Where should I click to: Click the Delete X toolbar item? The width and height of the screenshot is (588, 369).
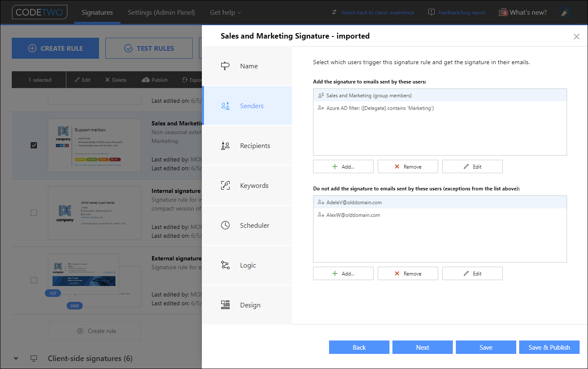(116, 80)
